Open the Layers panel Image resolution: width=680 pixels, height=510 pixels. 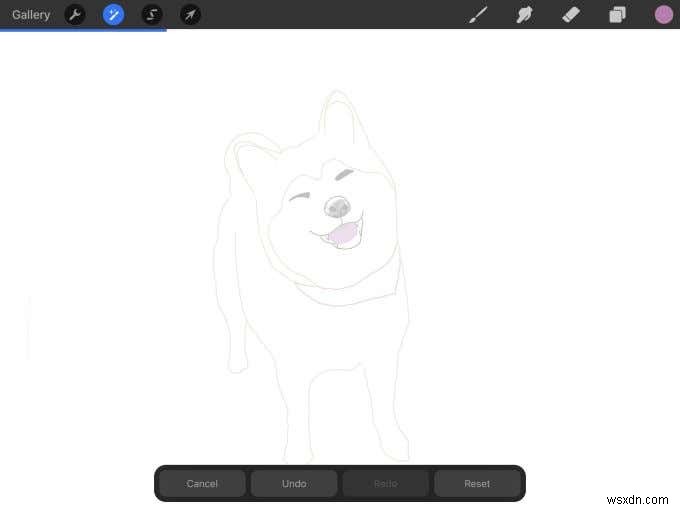[x=617, y=15]
